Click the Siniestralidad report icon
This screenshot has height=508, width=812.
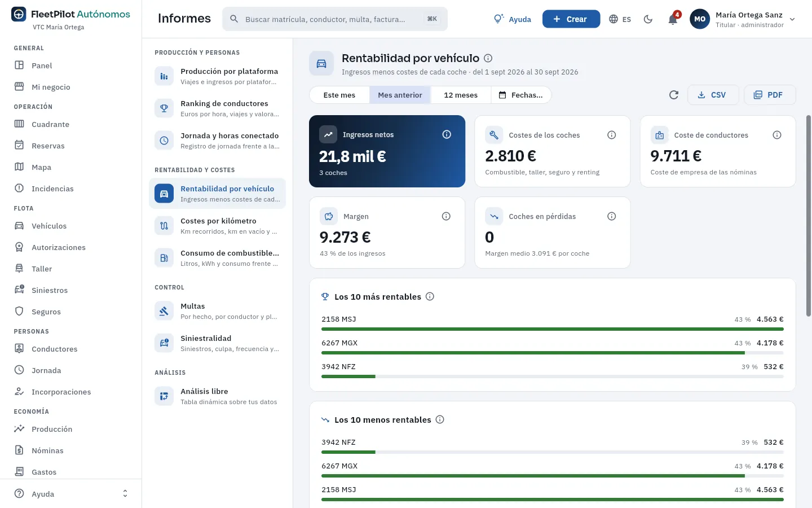pos(164,343)
